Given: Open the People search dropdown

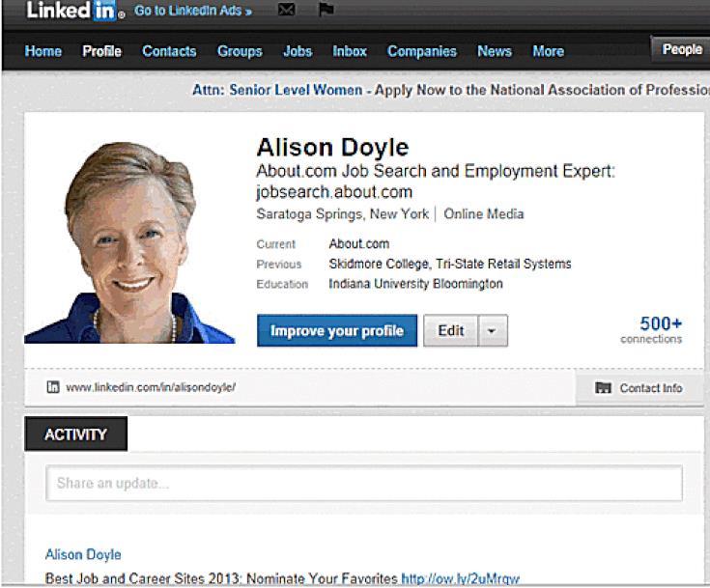Looking at the screenshot, I should pyautogui.click(x=680, y=49).
